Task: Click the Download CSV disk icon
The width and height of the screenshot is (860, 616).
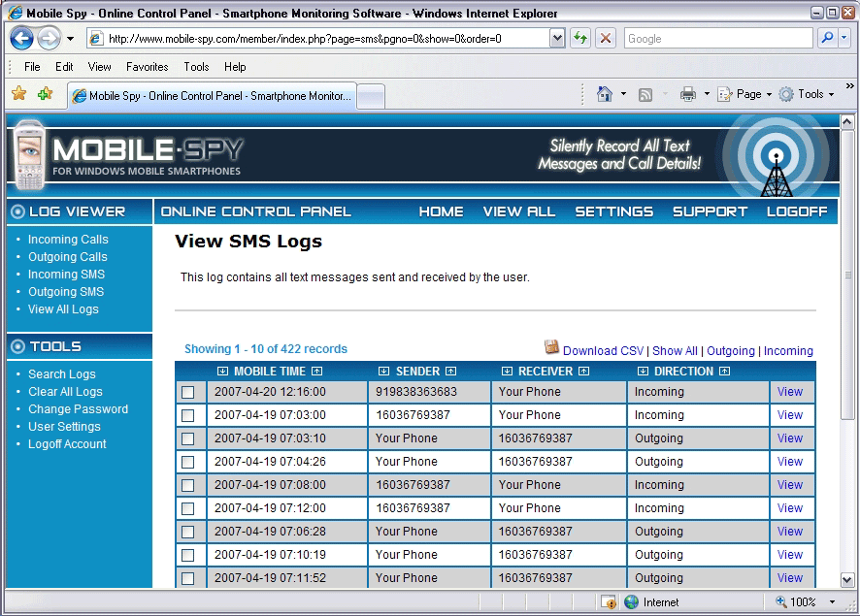Action: 551,347
